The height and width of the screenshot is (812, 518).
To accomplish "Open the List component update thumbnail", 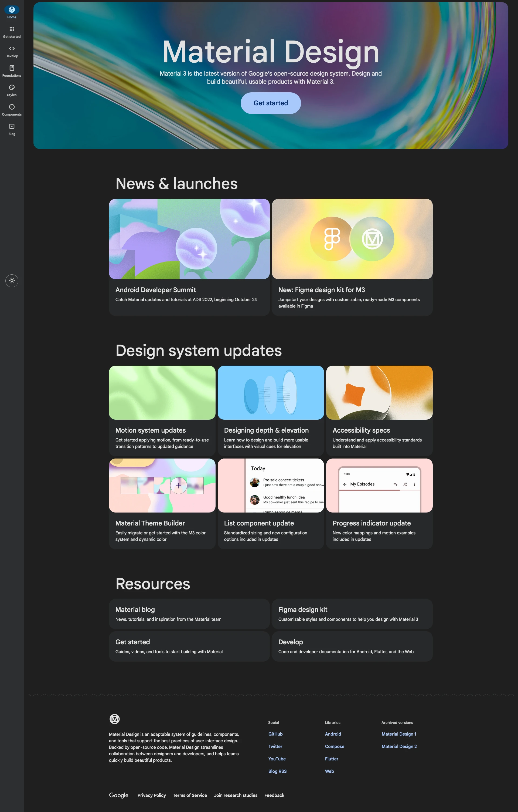I will [x=270, y=485].
